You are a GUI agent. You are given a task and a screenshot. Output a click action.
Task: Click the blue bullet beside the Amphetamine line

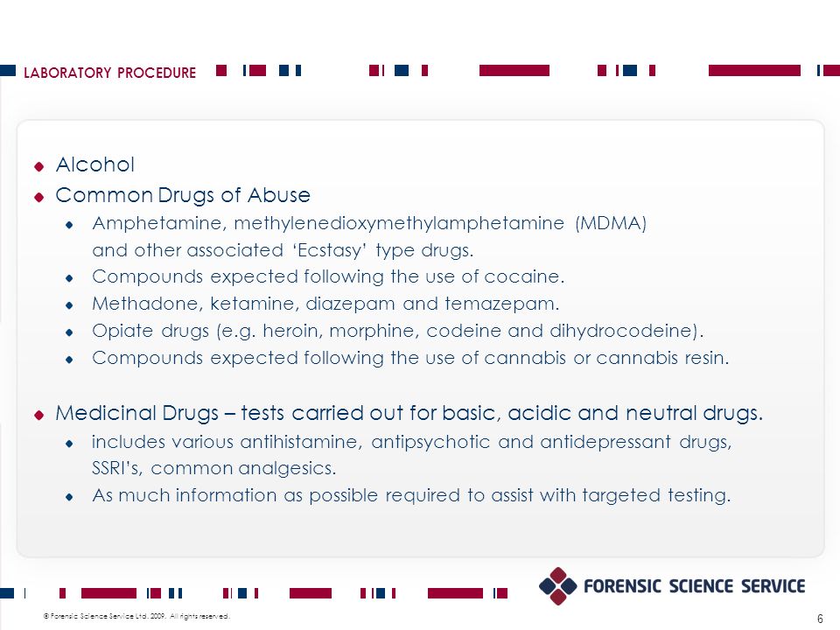[69, 225]
